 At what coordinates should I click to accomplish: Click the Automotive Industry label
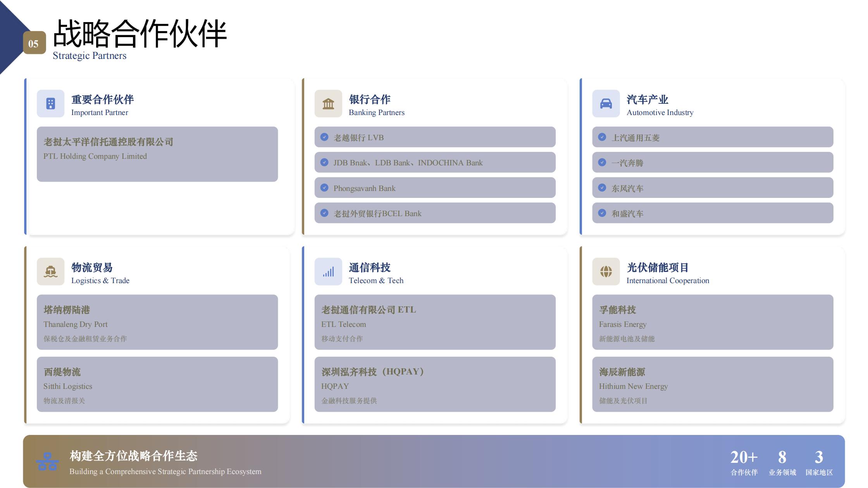coord(660,113)
